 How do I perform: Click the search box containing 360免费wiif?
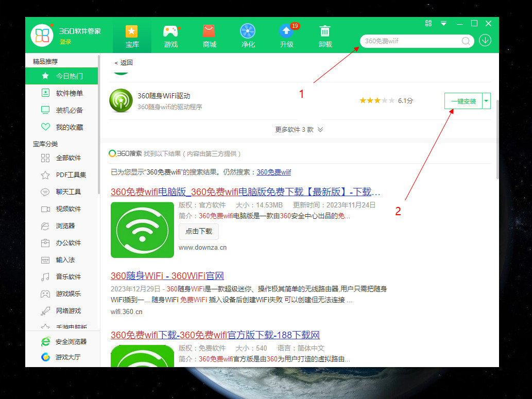tap(417, 41)
